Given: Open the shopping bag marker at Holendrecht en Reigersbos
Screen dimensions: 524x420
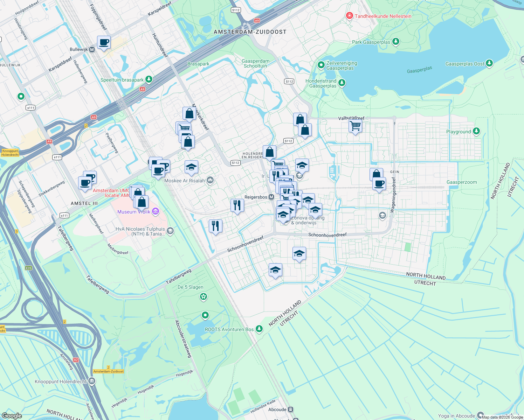Looking at the screenshot, I should pyautogui.click(x=270, y=153).
